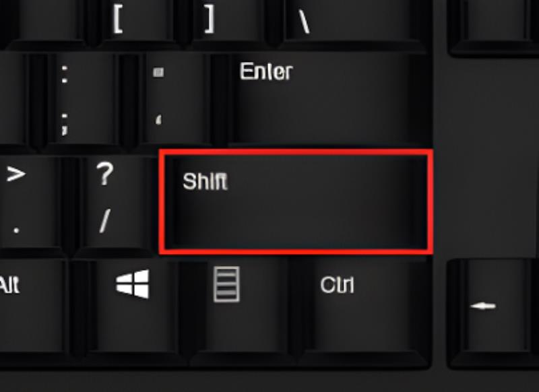Click the question mark symbol
539x392 pixels.
pyautogui.click(x=105, y=174)
